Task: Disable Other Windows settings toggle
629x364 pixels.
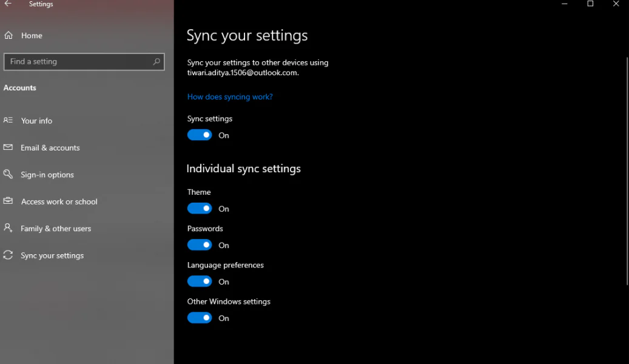Action: point(200,318)
